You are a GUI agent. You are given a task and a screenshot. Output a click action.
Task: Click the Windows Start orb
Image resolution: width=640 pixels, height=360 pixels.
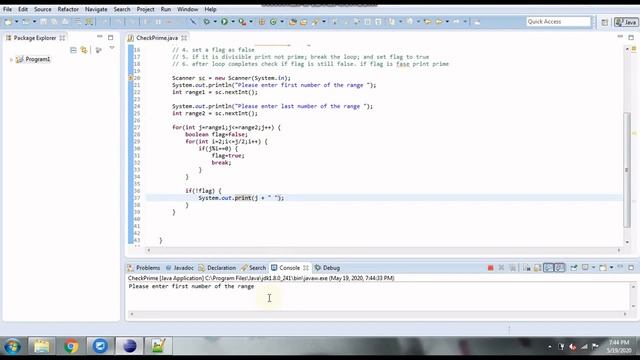13,347
